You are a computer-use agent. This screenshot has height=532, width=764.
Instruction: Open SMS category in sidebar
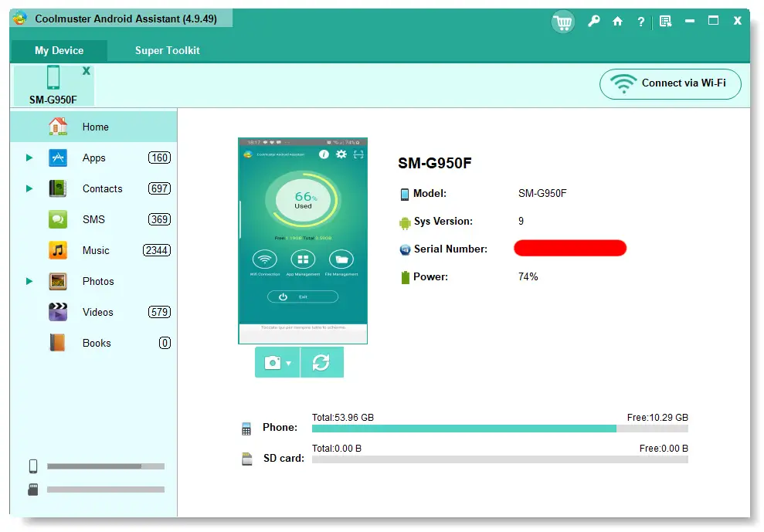tap(93, 219)
